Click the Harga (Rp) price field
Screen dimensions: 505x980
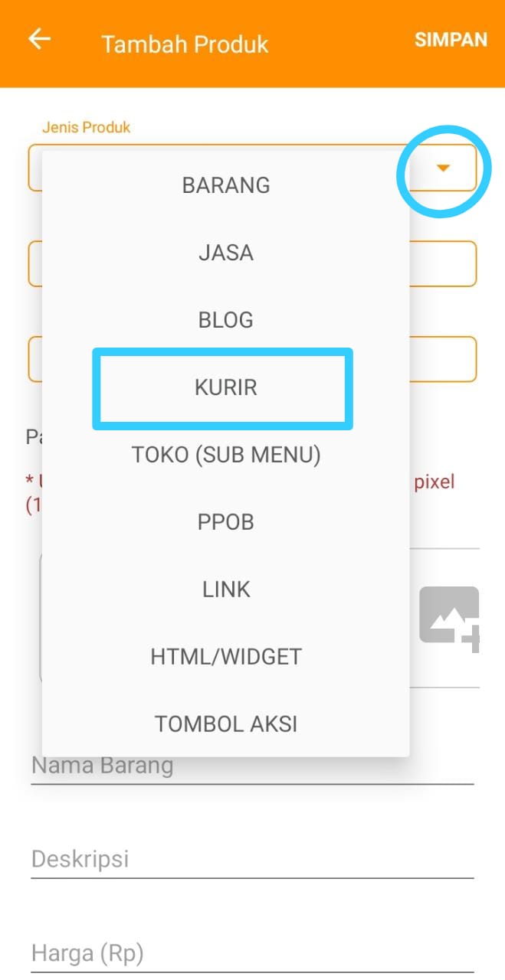pyautogui.click(x=252, y=954)
